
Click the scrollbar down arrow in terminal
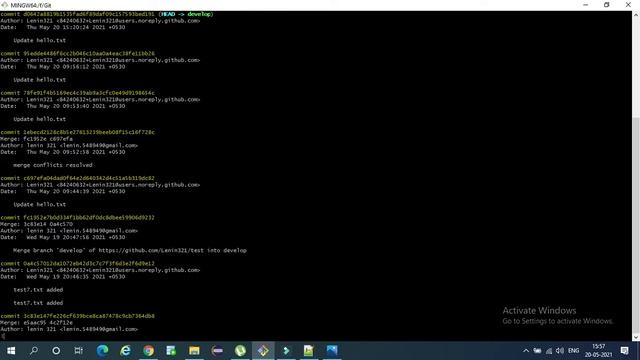636,338
